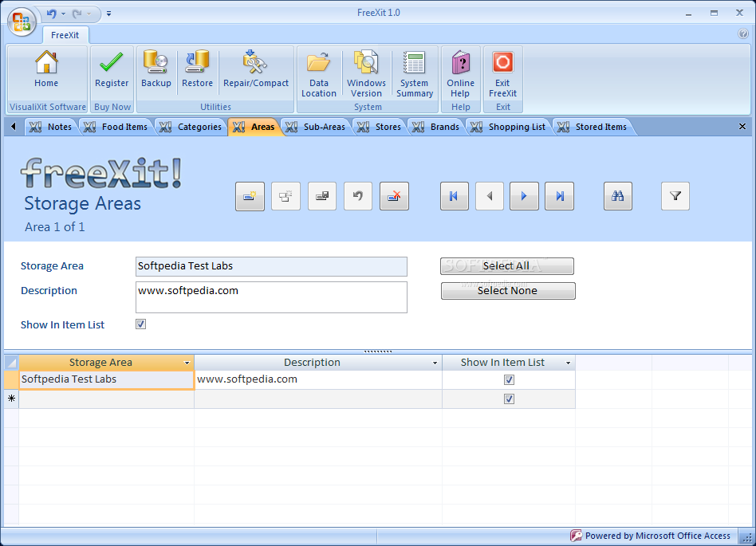This screenshot has width=756, height=546.
Task: Check the Windows Version info
Action: coord(366,74)
